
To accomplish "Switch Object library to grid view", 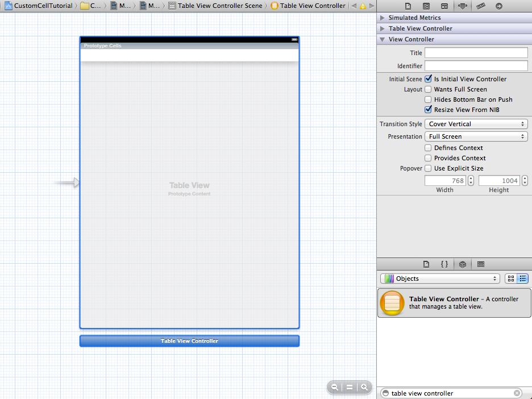I will (510, 279).
